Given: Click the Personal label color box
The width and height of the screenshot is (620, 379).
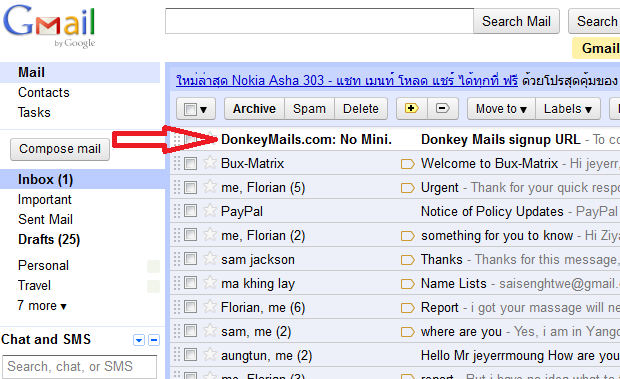Looking at the screenshot, I should 153,266.
